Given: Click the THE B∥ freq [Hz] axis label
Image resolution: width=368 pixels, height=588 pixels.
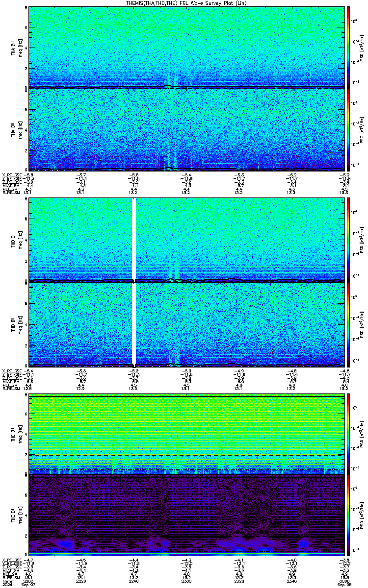Looking at the screenshot, I should [20, 516].
